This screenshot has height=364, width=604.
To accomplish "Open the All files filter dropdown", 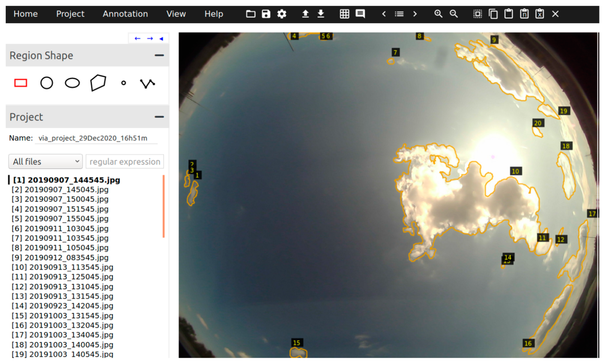I will point(45,162).
